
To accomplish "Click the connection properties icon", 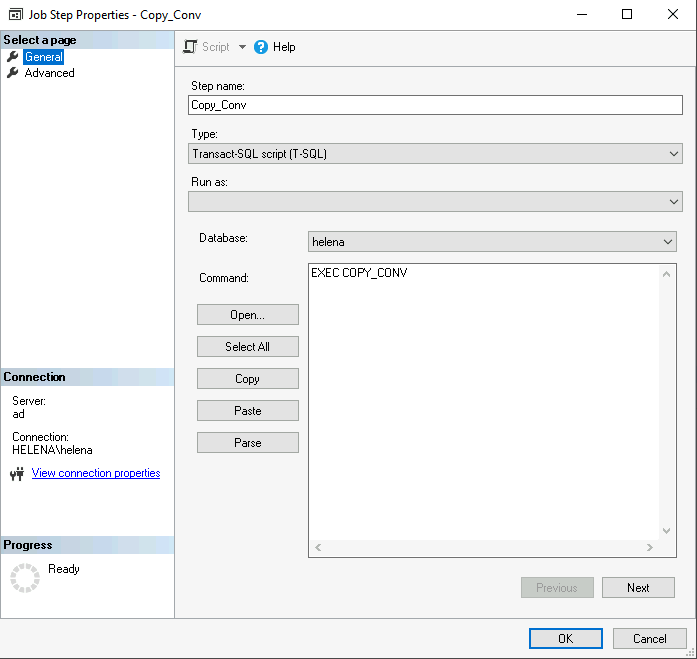I will 16,474.
